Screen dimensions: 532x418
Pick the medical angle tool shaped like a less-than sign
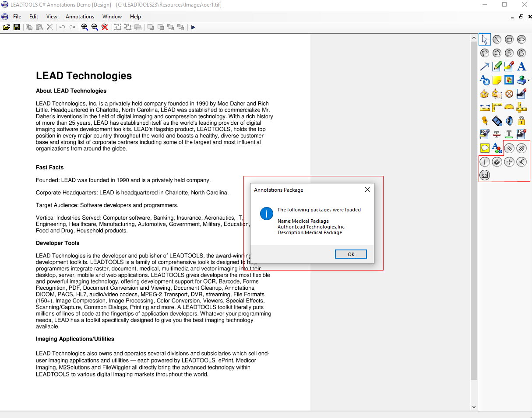tap(521, 162)
